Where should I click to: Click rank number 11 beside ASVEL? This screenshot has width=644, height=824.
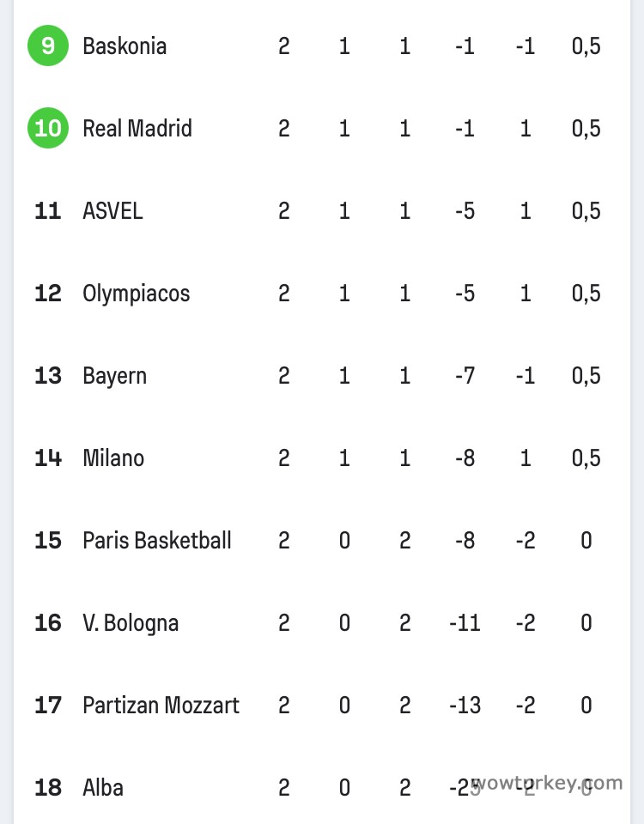48,210
